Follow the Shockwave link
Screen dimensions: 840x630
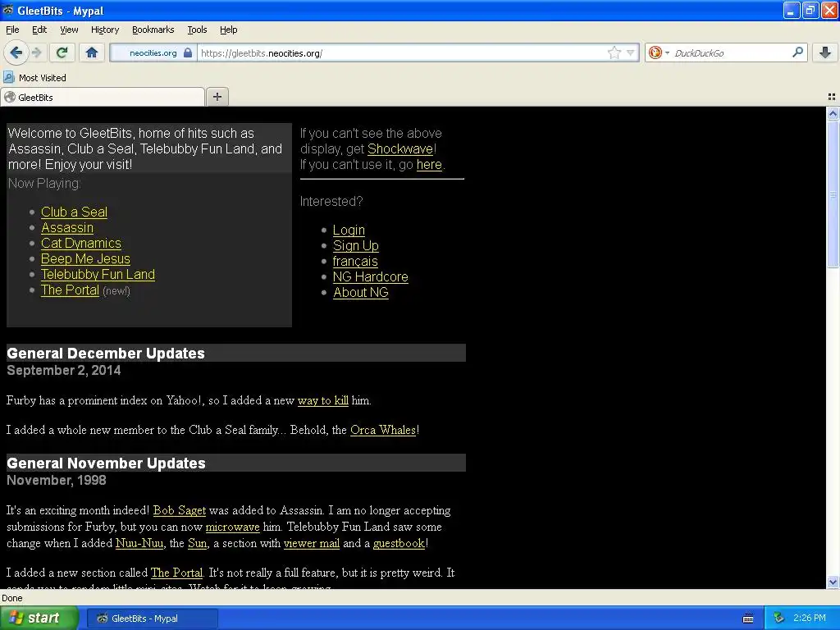(400, 149)
